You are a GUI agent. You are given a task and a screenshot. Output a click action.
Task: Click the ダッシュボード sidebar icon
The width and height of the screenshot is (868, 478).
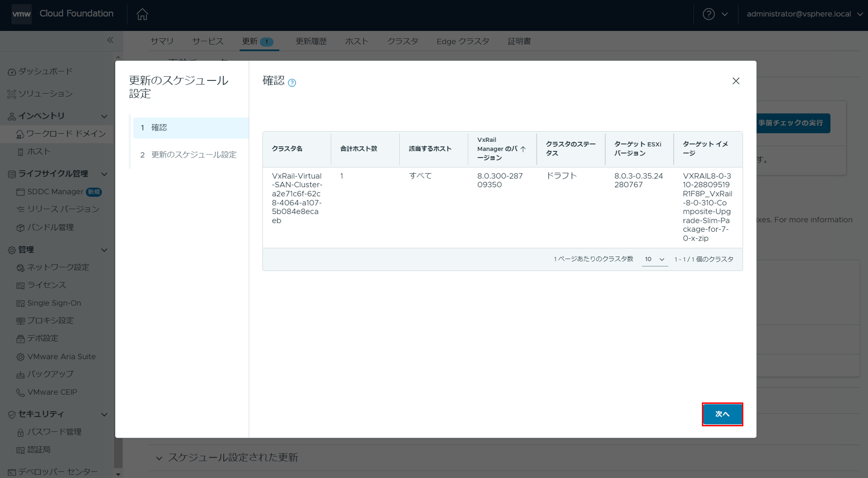(x=12, y=72)
